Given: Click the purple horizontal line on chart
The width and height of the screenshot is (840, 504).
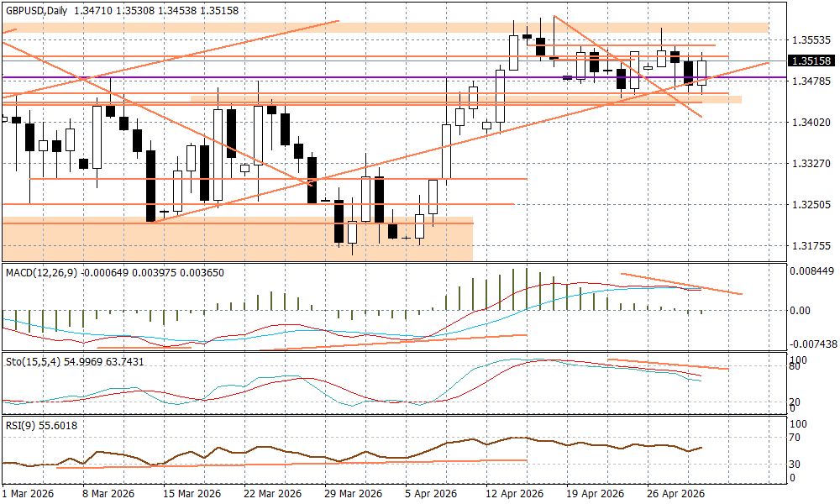Looking at the screenshot, I should coord(252,77).
